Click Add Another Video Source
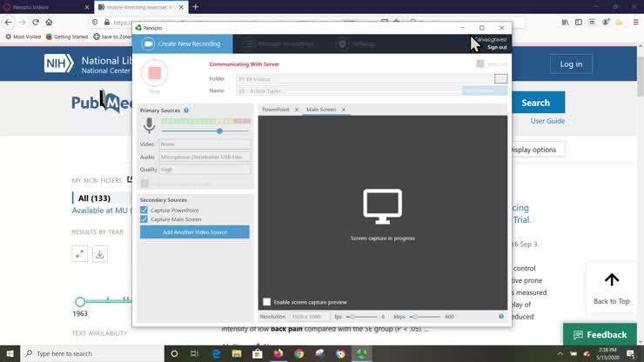The height and width of the screenshot is (362, 644). [x=195, y=232]
